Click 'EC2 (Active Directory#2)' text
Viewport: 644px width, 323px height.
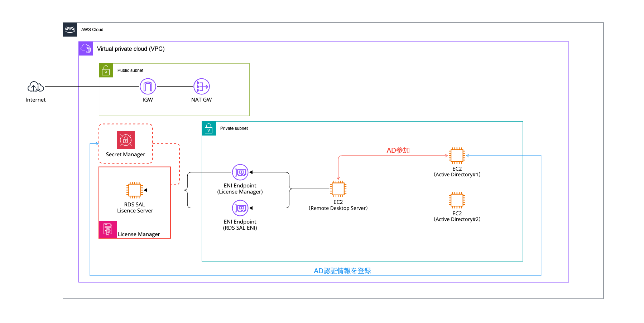457,216
